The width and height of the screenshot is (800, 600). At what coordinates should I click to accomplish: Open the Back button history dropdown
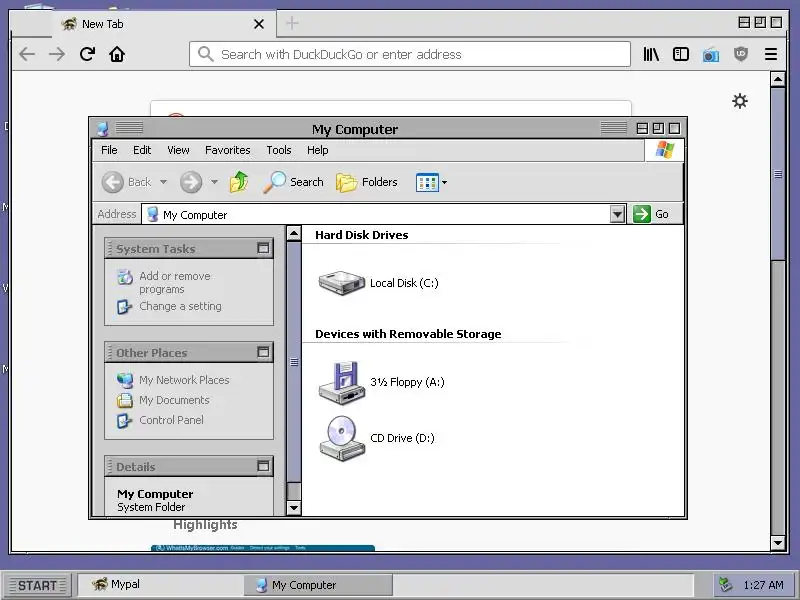[163, 182]
